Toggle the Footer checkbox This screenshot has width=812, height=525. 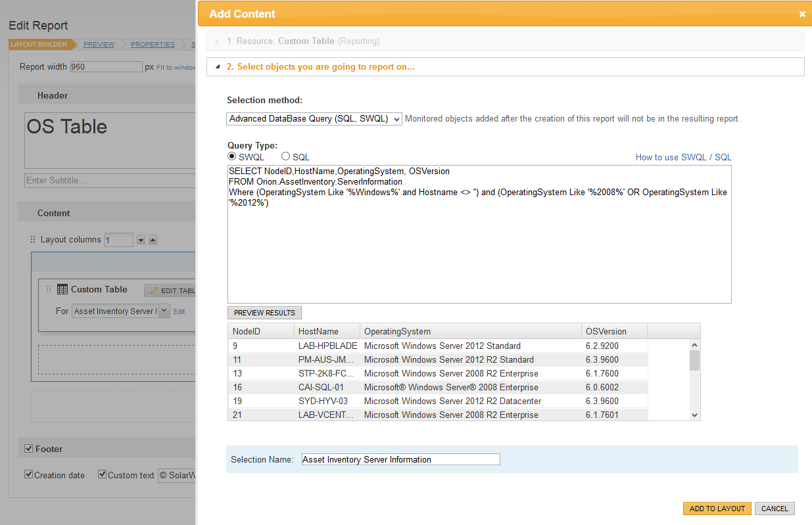tap(28, 449)
